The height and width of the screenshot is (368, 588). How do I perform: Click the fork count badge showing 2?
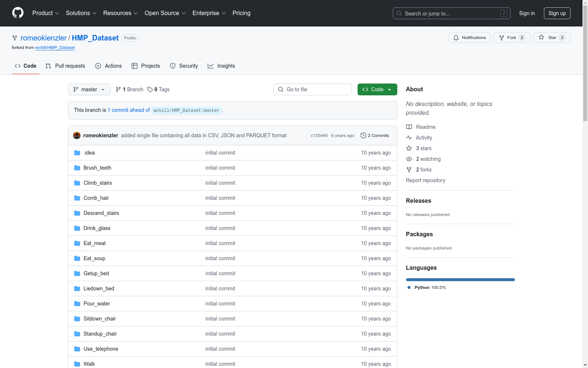(x=522, y=38)
